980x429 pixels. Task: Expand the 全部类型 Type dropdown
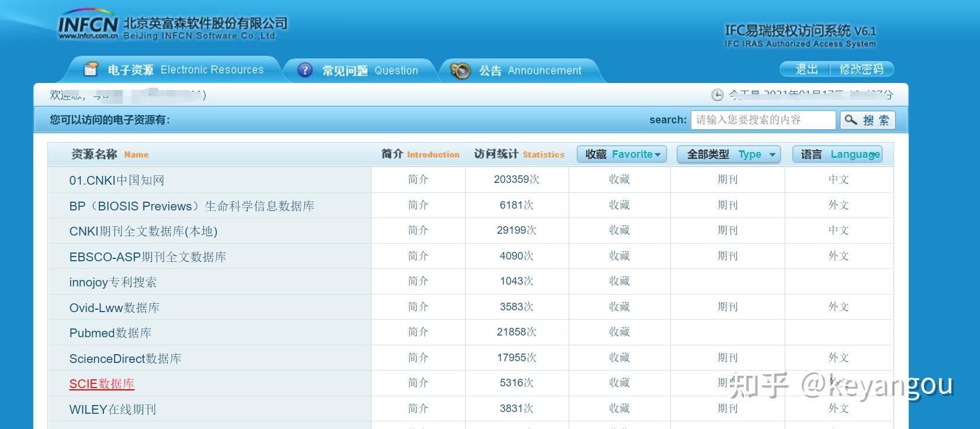(x=729, y=154)
